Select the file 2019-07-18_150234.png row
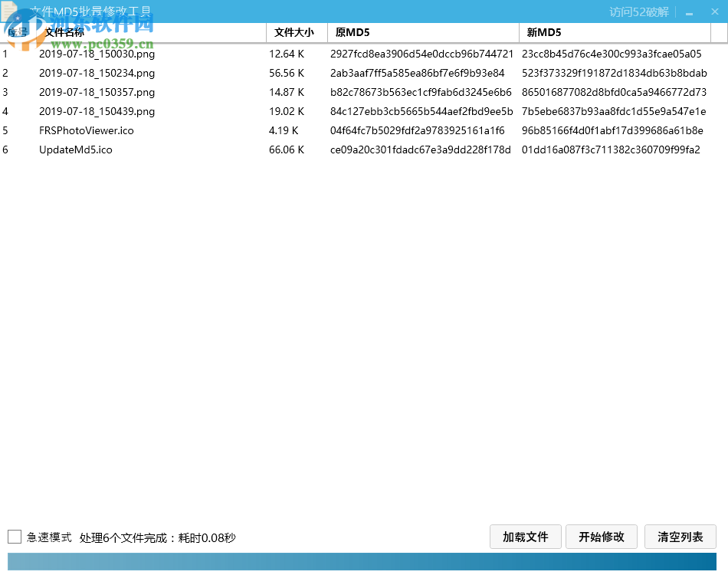 click(x=96, y=73)
